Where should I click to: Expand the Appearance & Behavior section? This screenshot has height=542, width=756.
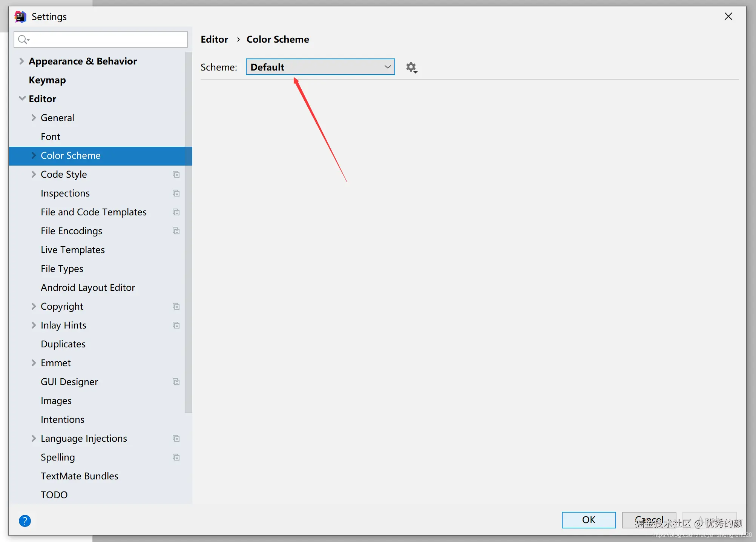(21, 61)
